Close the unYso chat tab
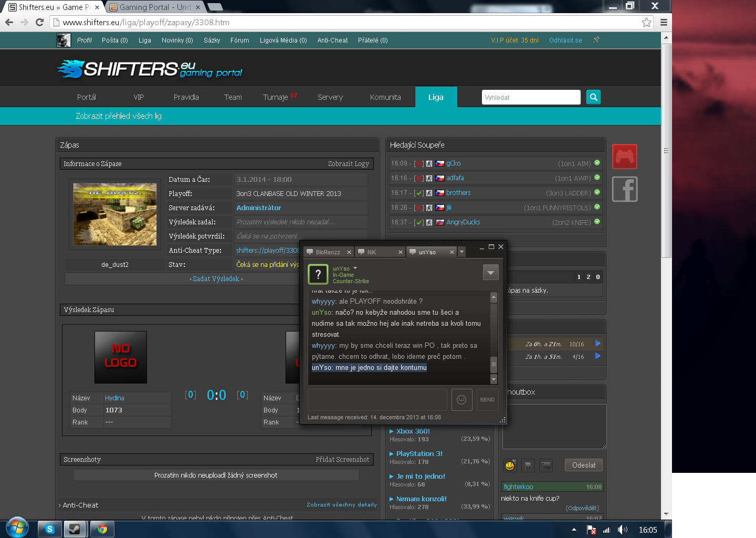This screenshot has height=538, width=756. pyautogui.click(x=451, y=252)
